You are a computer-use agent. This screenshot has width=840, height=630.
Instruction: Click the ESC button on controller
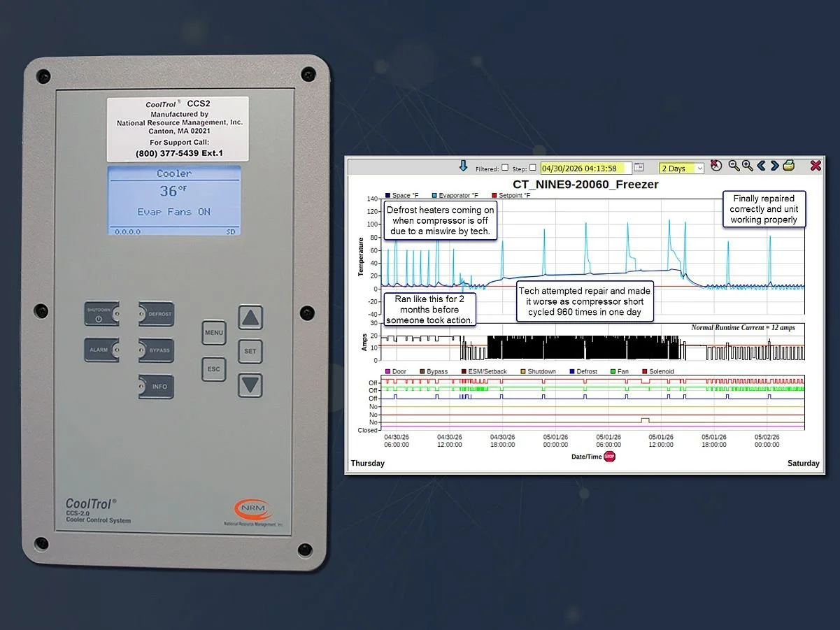pyautogui.click(x=214, y=368)
